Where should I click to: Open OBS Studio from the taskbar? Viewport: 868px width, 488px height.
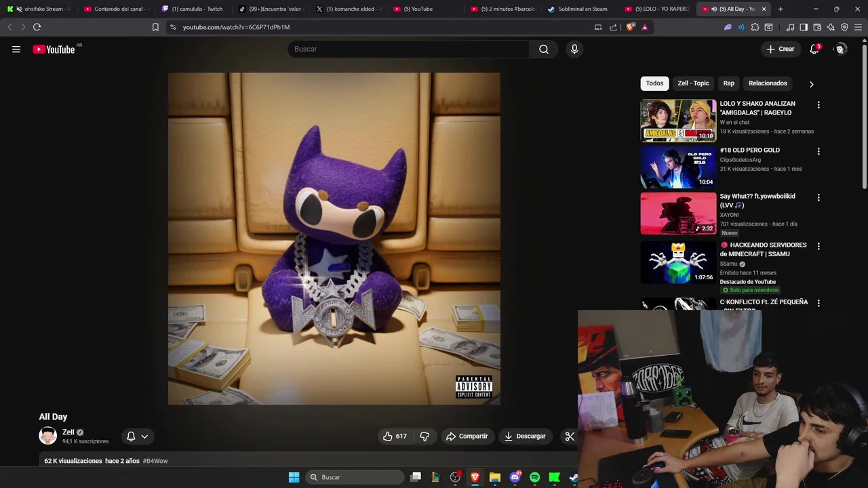[x=455, y=477]
